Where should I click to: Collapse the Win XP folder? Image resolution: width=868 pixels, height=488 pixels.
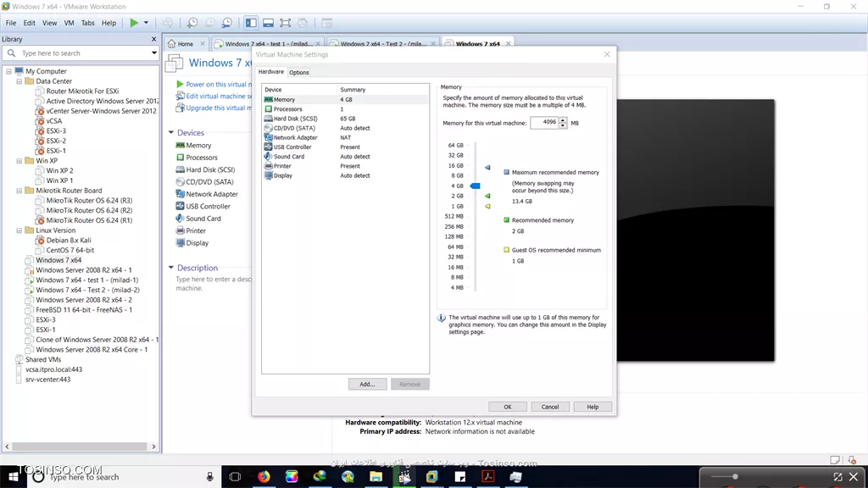[x=19, y=161]
